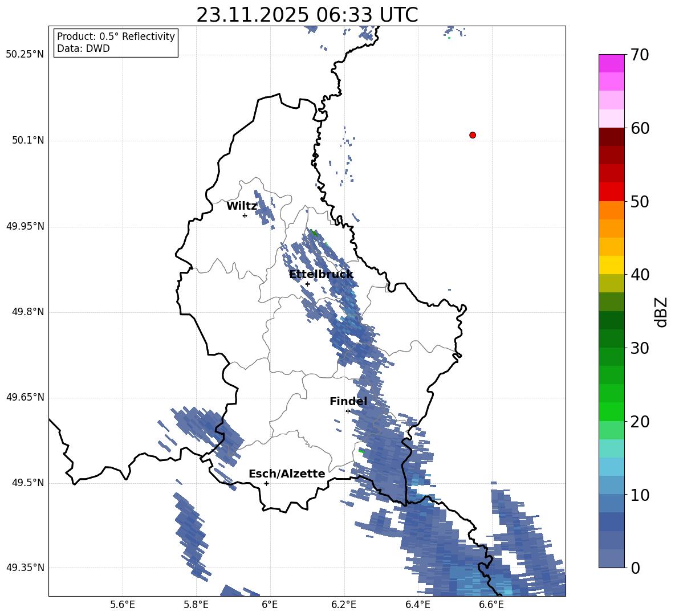The height and width of the screenshot is (616, 675).
Task: Click the 5.8°E longitude label
Action: coord(196,605)
